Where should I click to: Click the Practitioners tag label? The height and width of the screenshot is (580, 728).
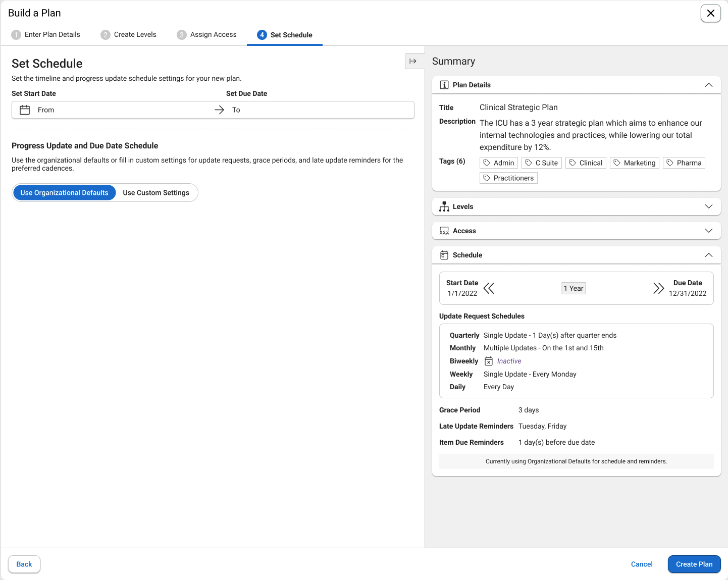point(513,178)
